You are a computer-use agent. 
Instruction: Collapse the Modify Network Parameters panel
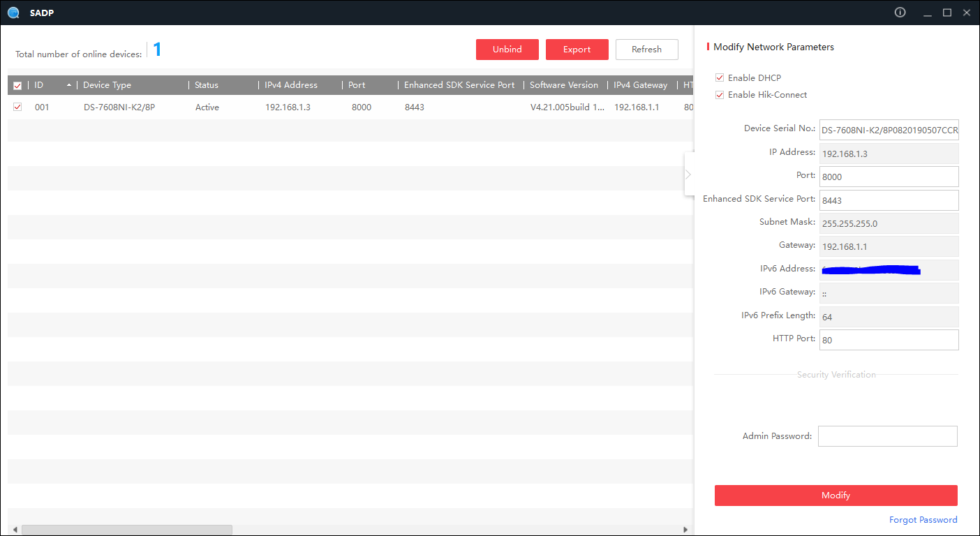tap(688, 174)
